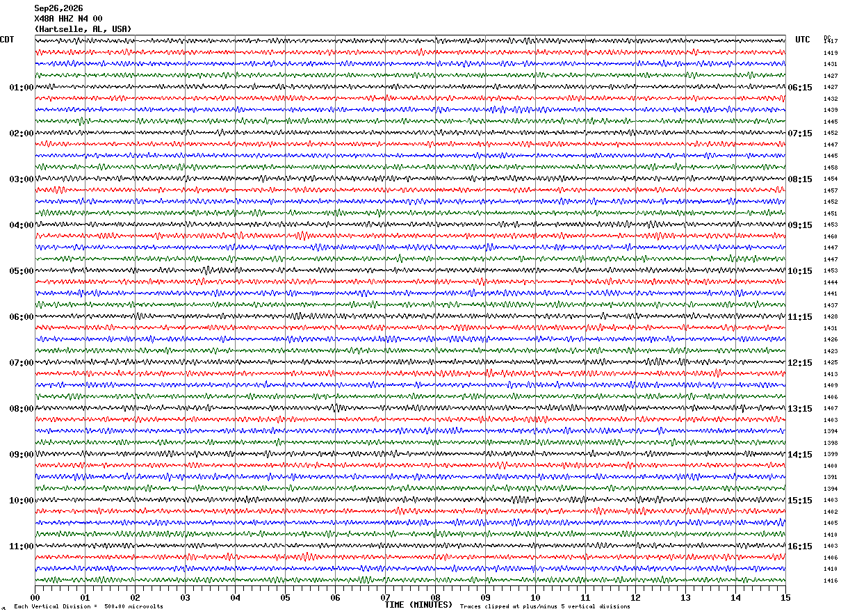Click the minute 00 axis tick label
The image size is (841, 616).
(35, 597)
